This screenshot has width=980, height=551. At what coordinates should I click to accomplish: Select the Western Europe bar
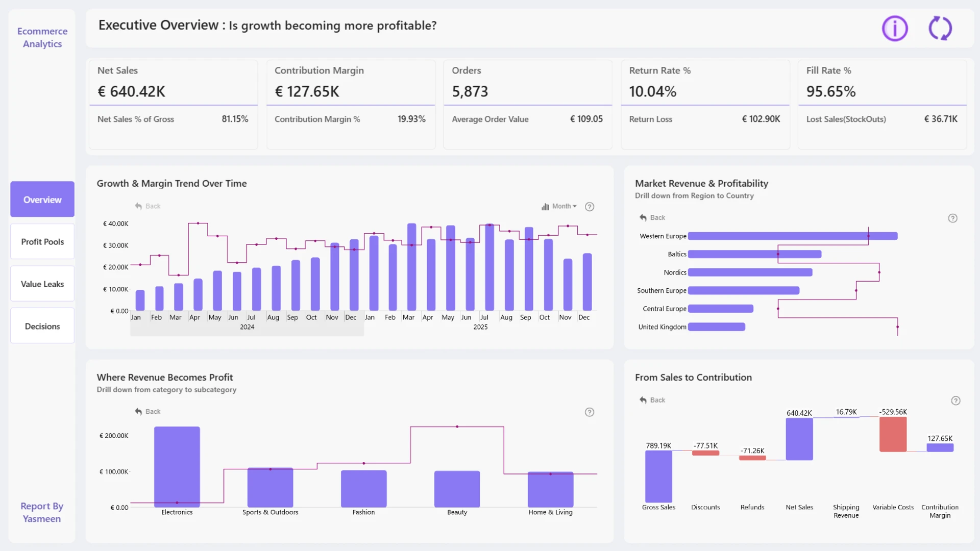click(793, 236)
